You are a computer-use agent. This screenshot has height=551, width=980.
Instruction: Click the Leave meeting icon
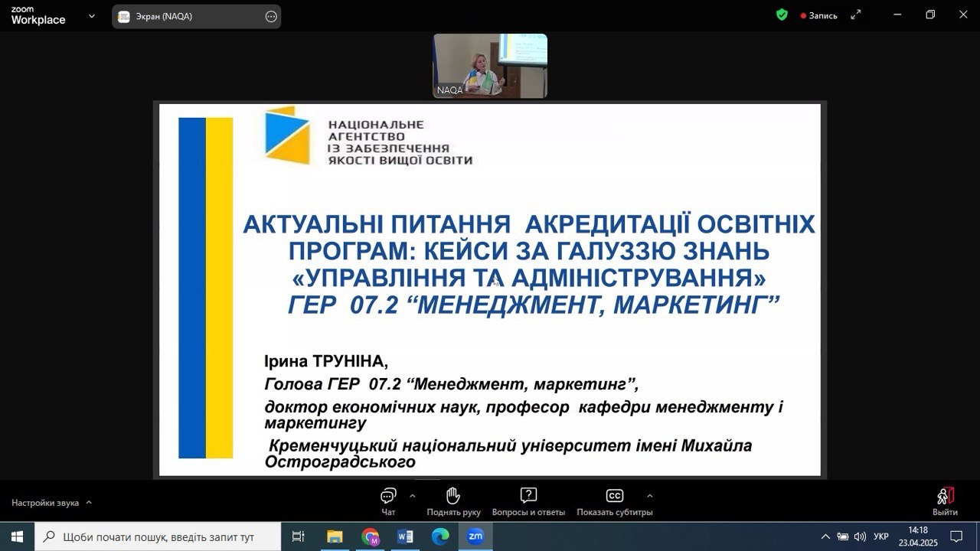point(945,497)
